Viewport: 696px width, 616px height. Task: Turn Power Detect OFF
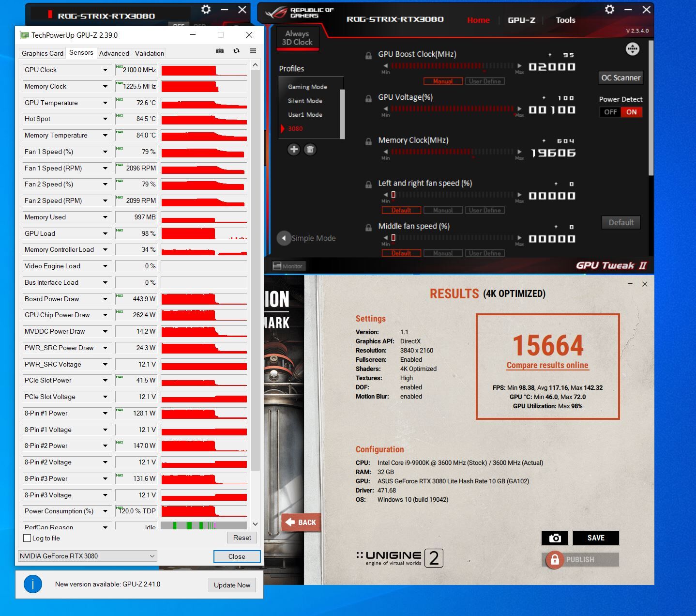(610, 112)
